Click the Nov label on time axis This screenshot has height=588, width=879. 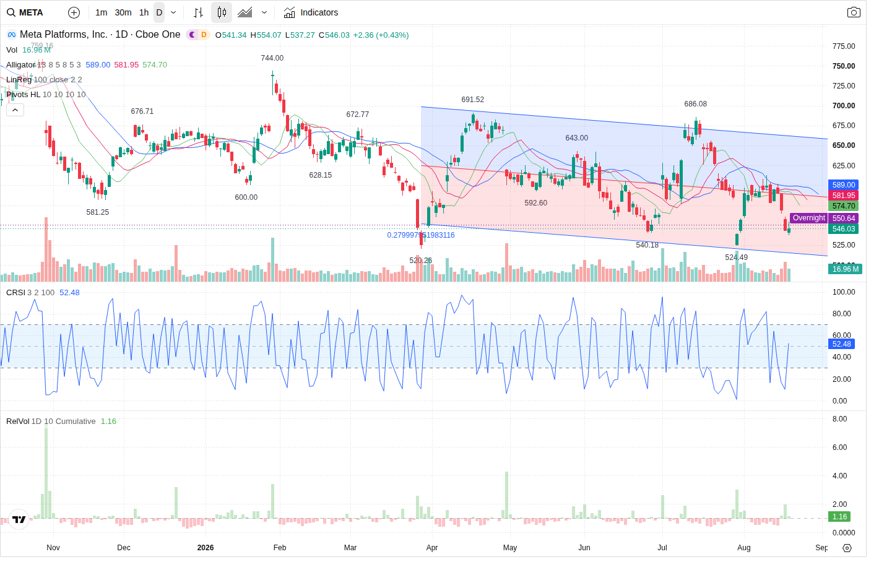[53, 548]
